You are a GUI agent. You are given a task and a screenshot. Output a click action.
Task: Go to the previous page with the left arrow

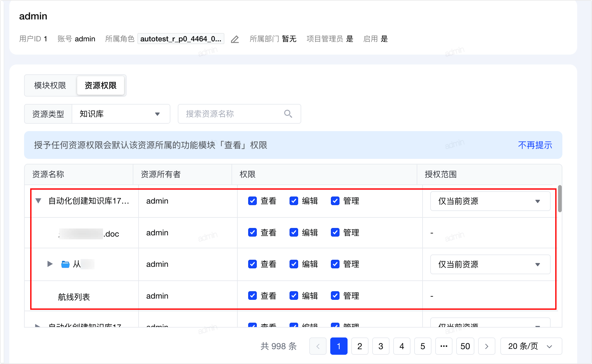318,346
